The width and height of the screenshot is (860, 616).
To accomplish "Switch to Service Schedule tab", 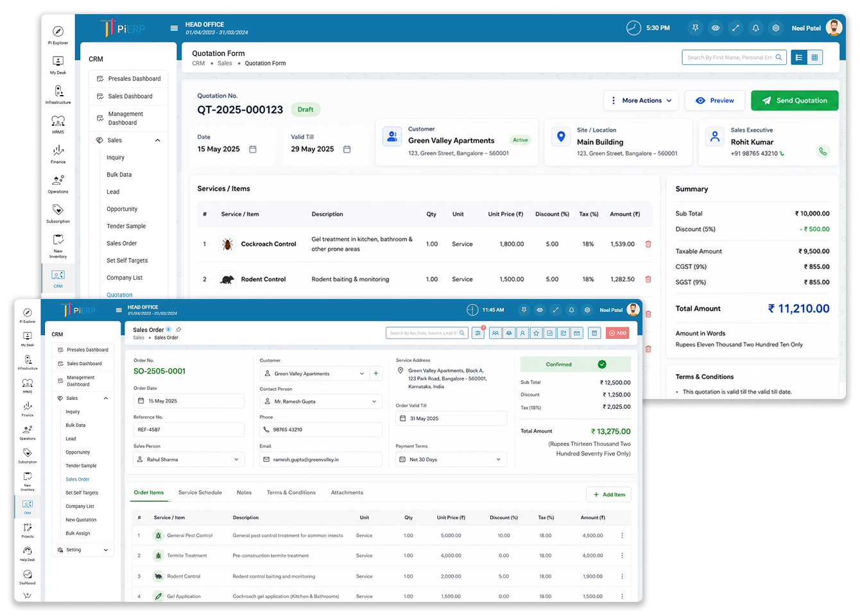I will coord(200,493).
